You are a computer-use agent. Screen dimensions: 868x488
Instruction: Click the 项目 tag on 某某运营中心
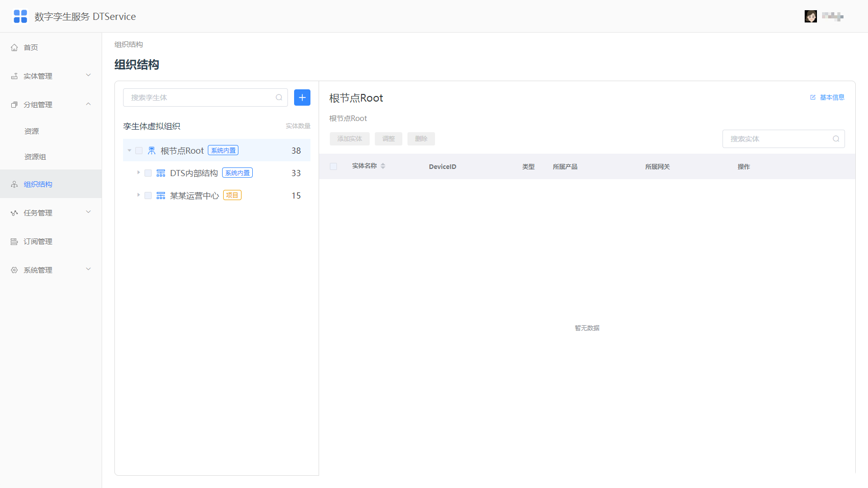[x=232, y=196]
